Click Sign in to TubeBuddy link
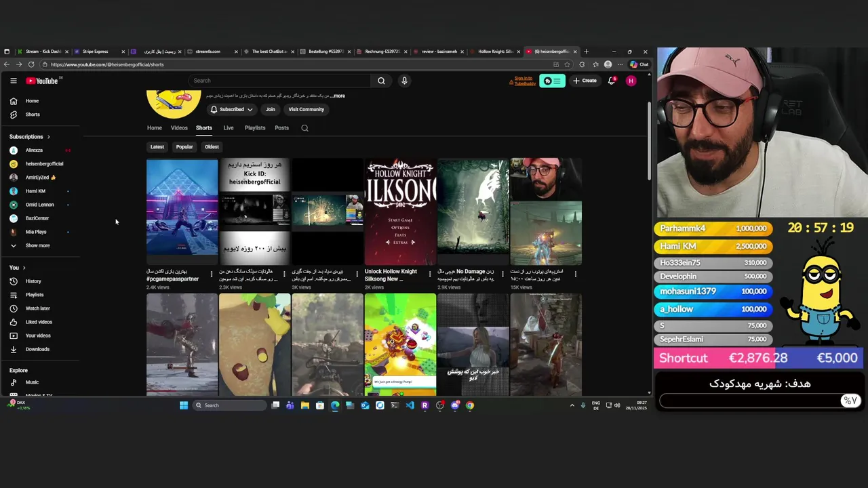868x488 pixels. click(x=524, y=81)
